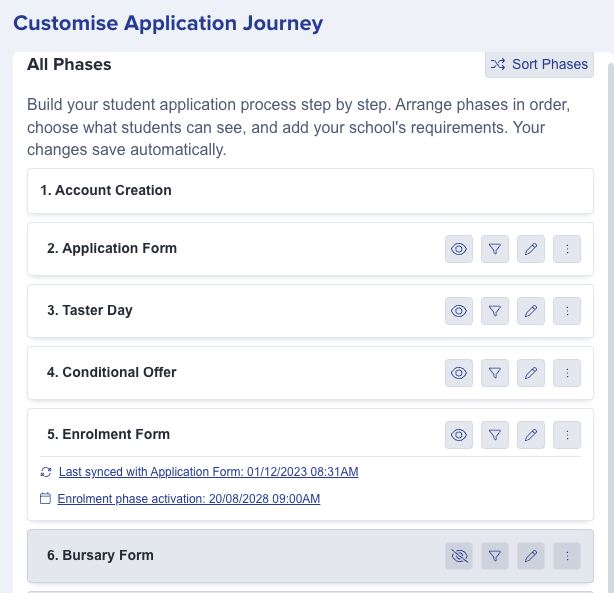Open filter for Application Form phase
The width and height of the screenshot is (614, 593).
[x=495, y=249]
